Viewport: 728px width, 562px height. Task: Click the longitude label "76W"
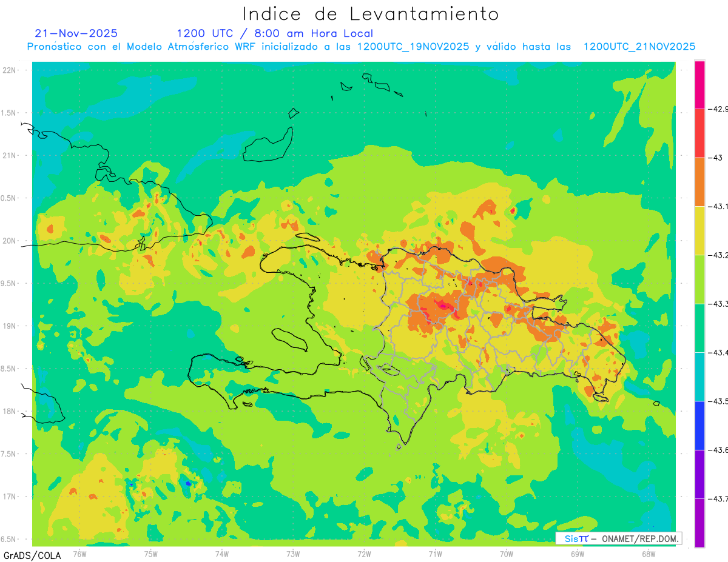79,553
